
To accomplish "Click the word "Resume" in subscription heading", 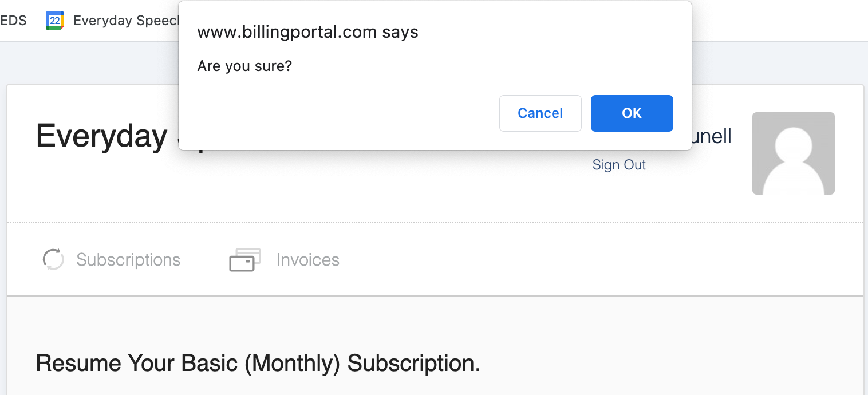I will tap(78, 363).
